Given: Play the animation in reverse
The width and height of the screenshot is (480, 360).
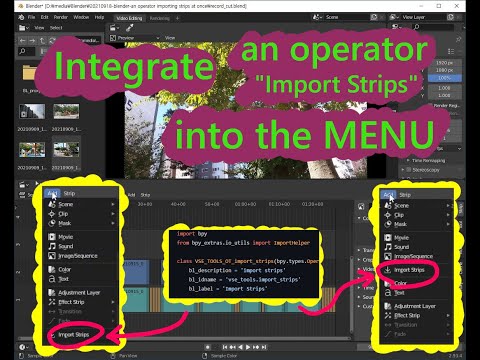Looking at the screenshot, I should pyautogui.click(x=240, y=347).
